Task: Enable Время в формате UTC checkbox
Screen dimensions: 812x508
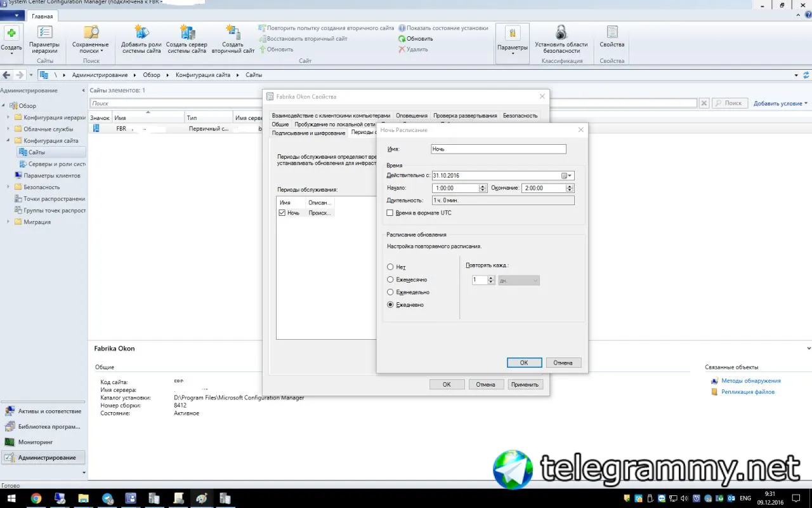Action: [390, 213]
